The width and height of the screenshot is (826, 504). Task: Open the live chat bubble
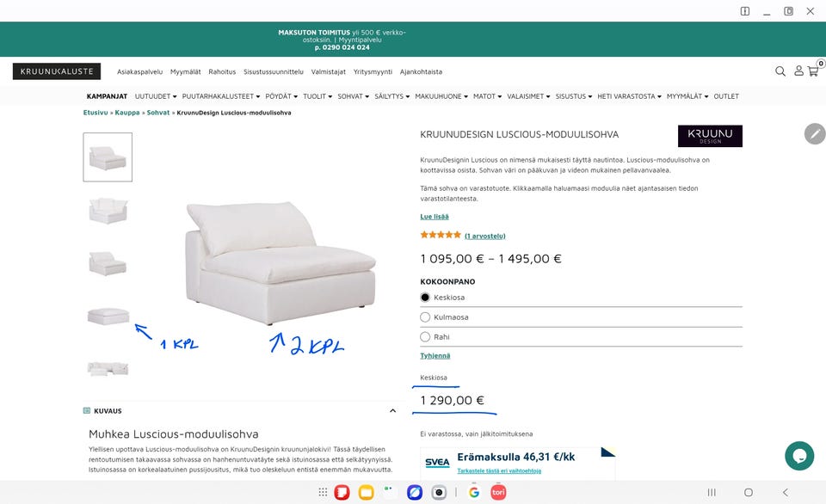tap(799, 456)
